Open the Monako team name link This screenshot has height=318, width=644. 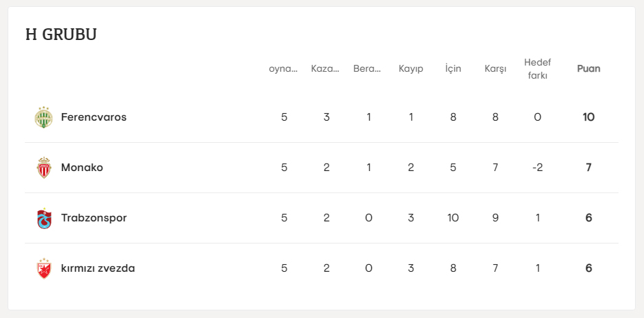[x=82, y=168]
